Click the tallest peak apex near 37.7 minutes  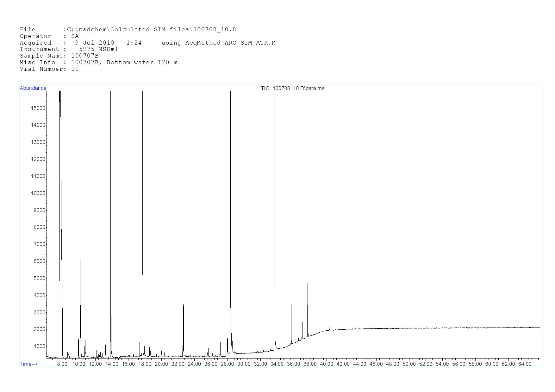(308, 284)
